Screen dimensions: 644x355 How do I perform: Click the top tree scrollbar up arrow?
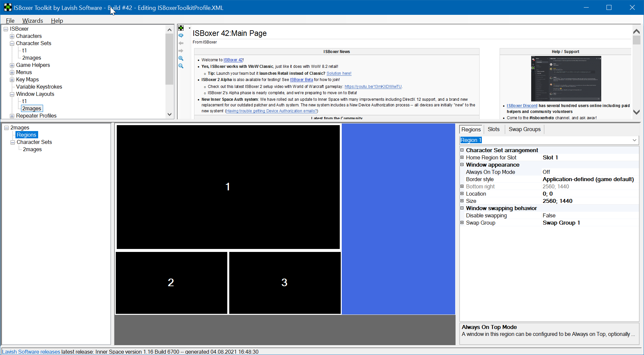point(169,30)
